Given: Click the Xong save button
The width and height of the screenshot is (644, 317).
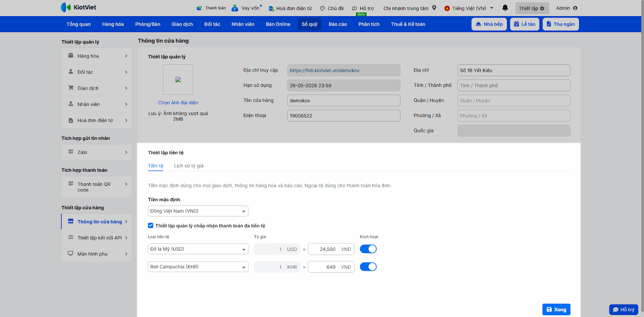Looking at the screenshot, I should coord(556,309).
